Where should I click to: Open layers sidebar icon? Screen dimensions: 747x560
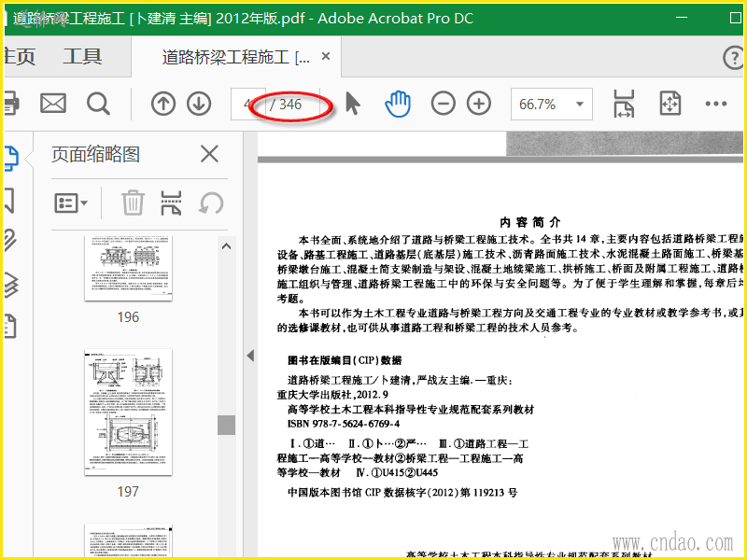pyautogui.click(x=11, y=285)
